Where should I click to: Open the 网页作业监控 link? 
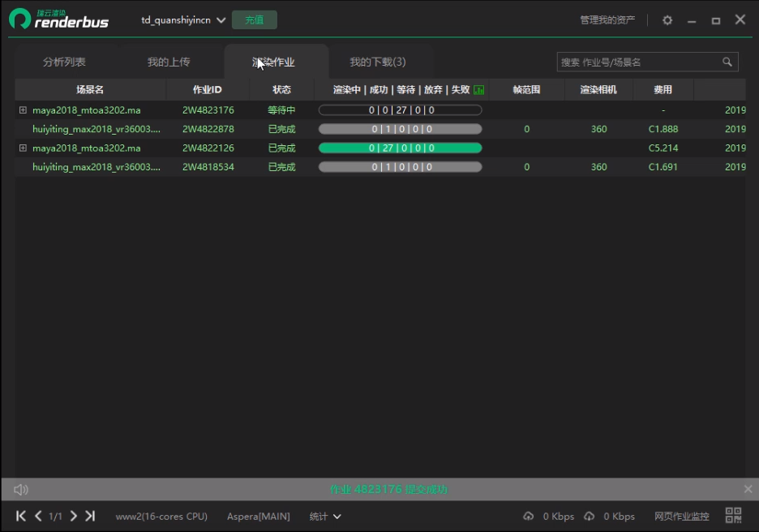click(681, 517)
